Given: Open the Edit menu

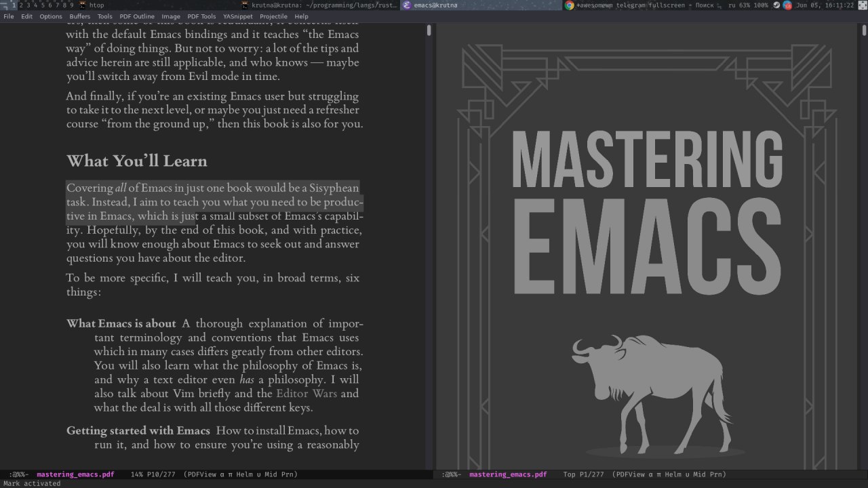Looking at the screenshot, I should point(26,16).
